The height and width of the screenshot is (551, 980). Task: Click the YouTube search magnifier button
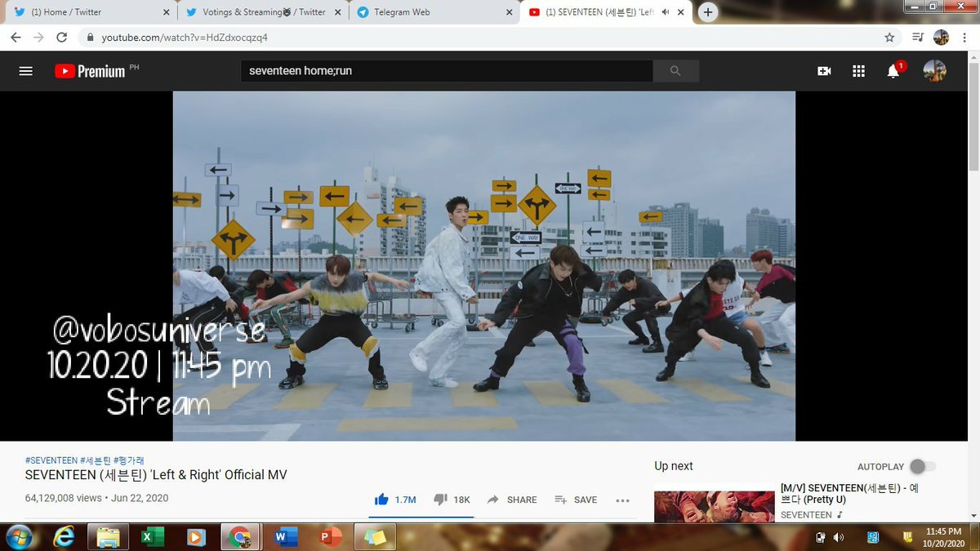point(675,71)
